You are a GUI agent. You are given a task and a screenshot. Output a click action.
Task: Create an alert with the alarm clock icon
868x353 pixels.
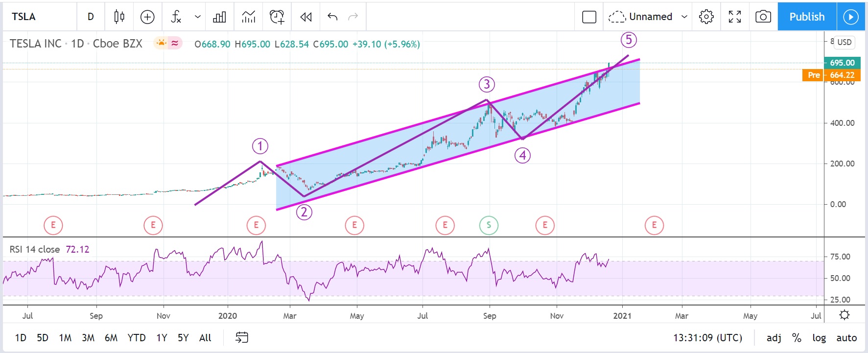[277, 17]
